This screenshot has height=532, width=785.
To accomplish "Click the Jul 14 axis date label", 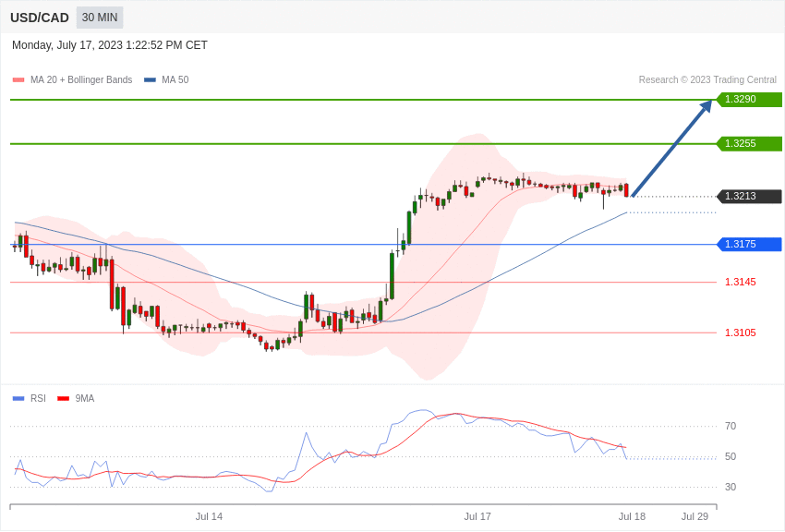I will click(209, 516).
